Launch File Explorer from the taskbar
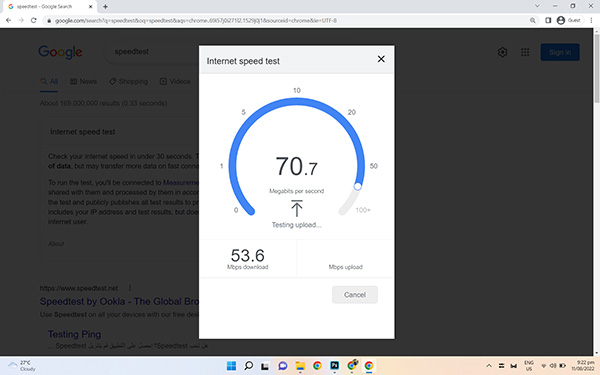This screenshot has width=600, height=375. pos(300,366)
